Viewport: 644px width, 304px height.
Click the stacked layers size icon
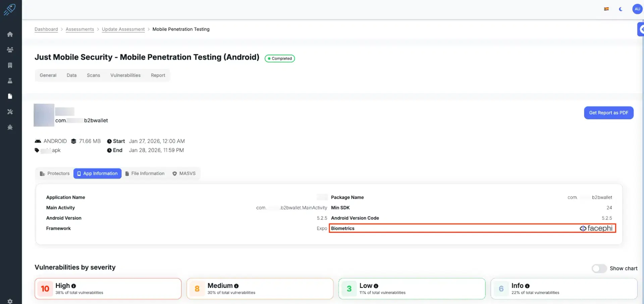[x=74, y=141]
